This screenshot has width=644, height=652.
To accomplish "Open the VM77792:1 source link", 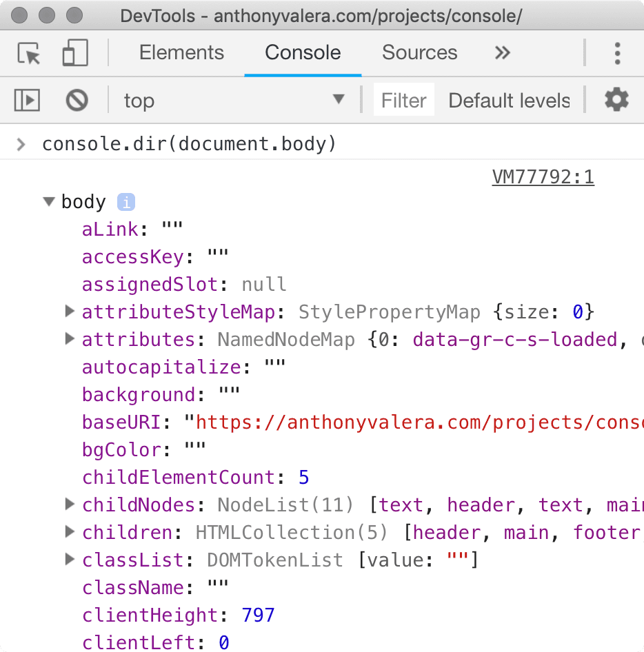I will [543, 177].
